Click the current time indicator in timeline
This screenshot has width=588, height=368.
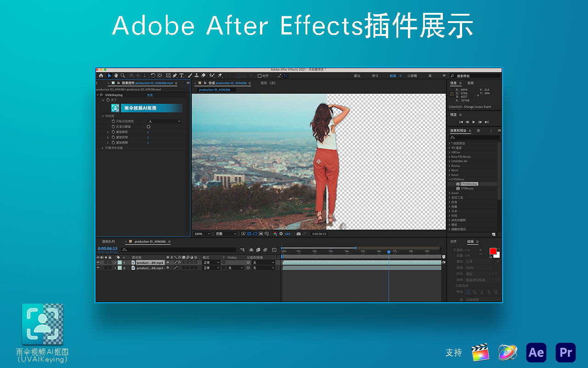pos(389,252)
